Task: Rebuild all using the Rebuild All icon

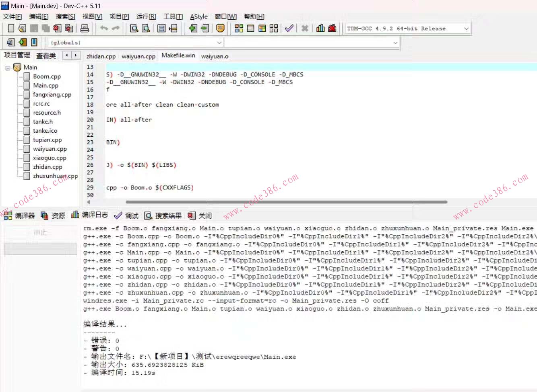Action: click(x=274, y=28)
